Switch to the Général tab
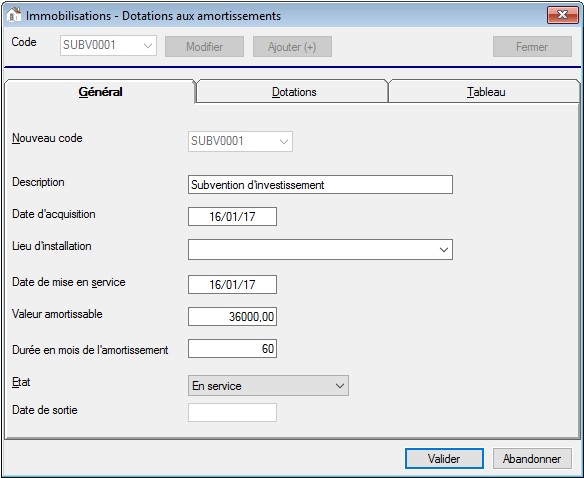The image size is (584, 478). click(x=100, y=92)
